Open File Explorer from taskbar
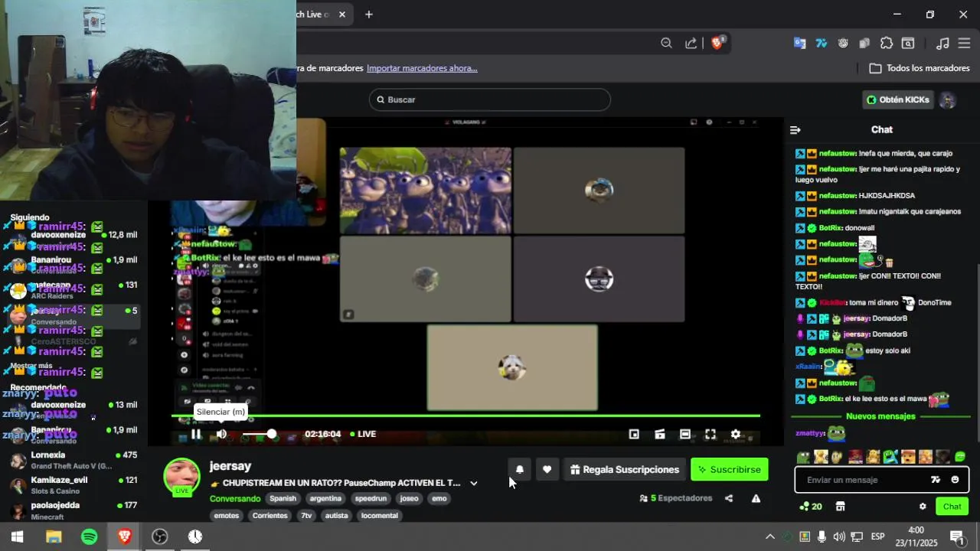The height and width of the screenshot is (551, 980). point(54,537)
